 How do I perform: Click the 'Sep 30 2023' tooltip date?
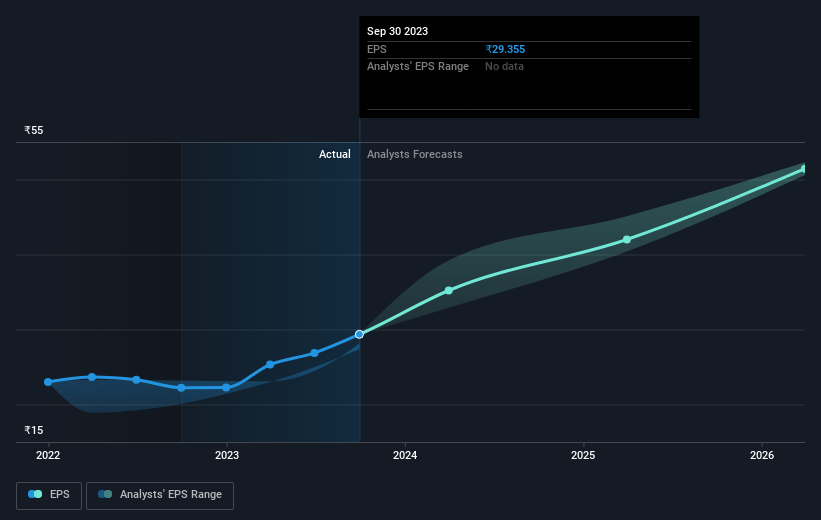(x=397, y=31)
